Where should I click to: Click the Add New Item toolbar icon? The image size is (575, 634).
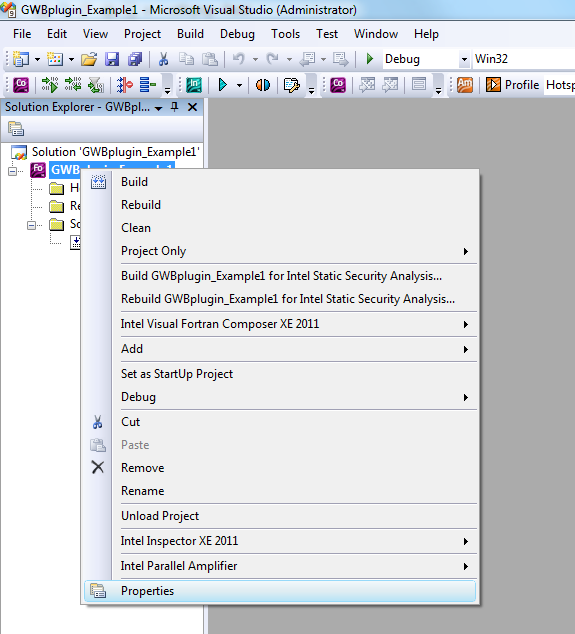click(x=55, y=59)
